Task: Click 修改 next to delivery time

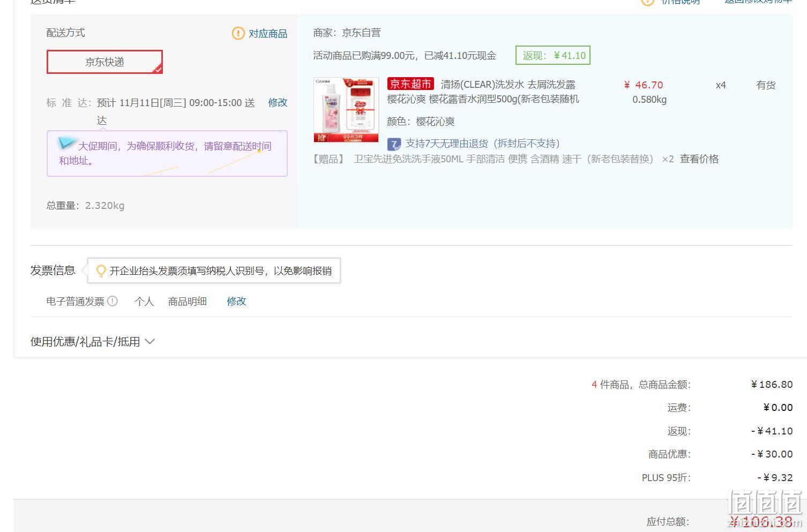Action: [278, 102]
